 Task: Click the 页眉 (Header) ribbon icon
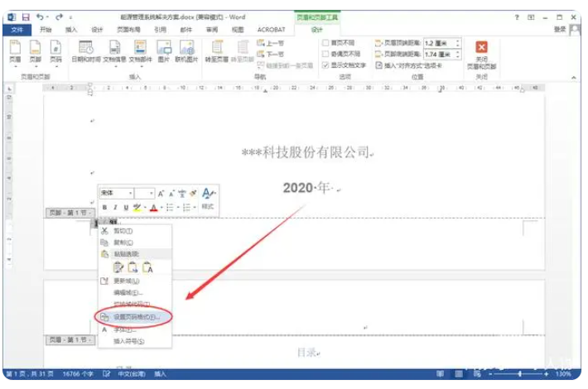(x=15, y=50)
